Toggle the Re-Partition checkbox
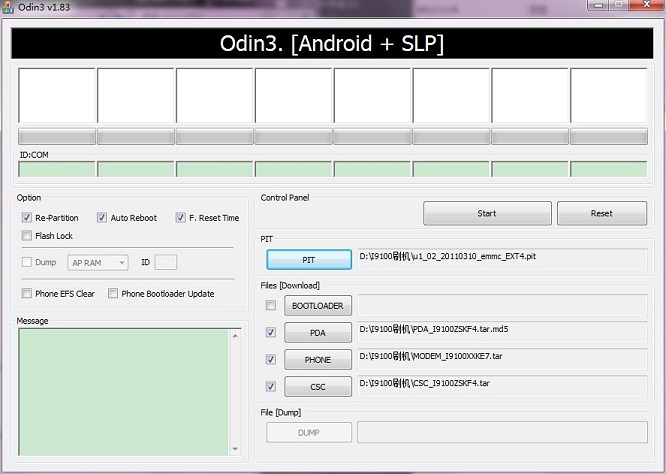This screenshot has height=474, width=666. pyautogui.click(x=27, y=218)
